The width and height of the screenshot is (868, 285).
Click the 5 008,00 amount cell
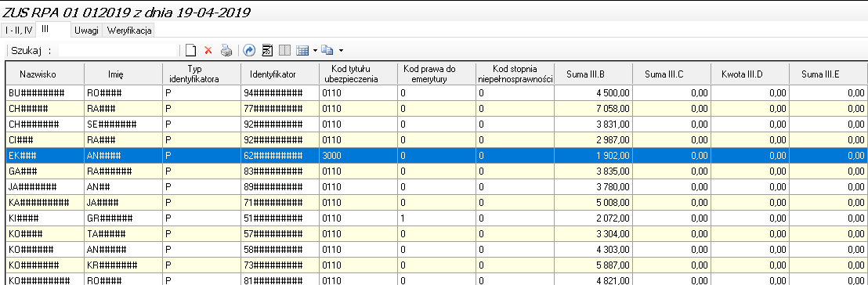594,203
